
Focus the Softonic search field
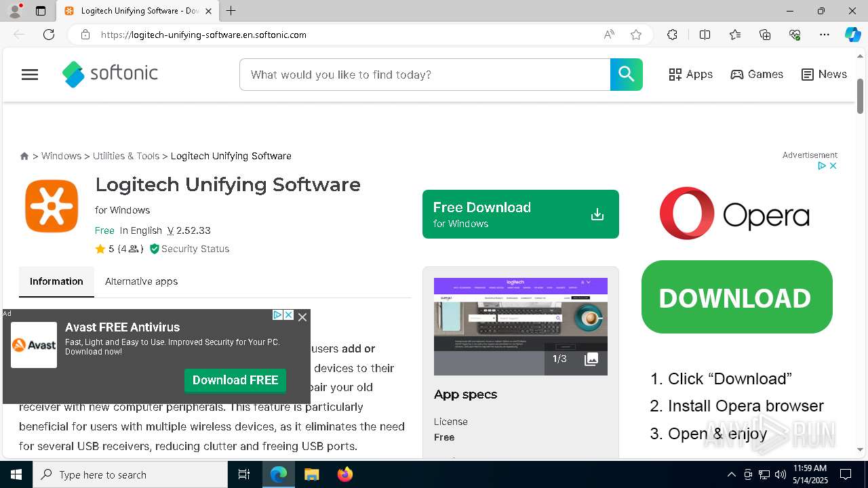[425, 75]
